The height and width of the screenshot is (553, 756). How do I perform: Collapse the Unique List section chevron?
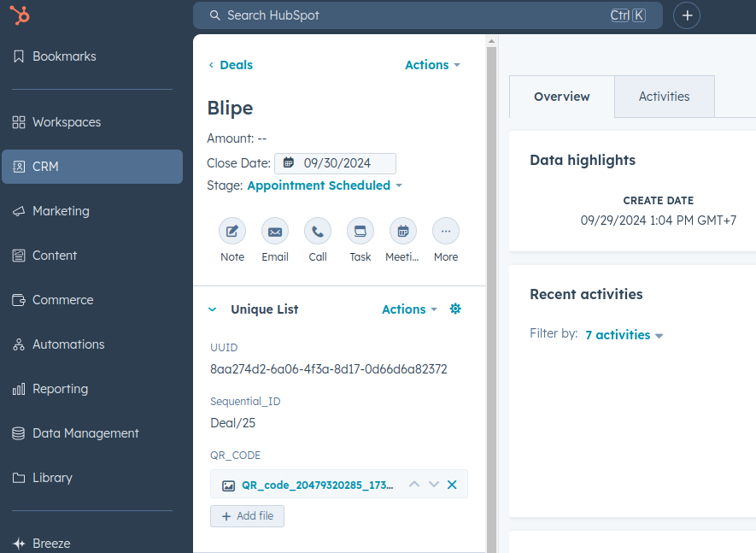click(x=212, y=309)
